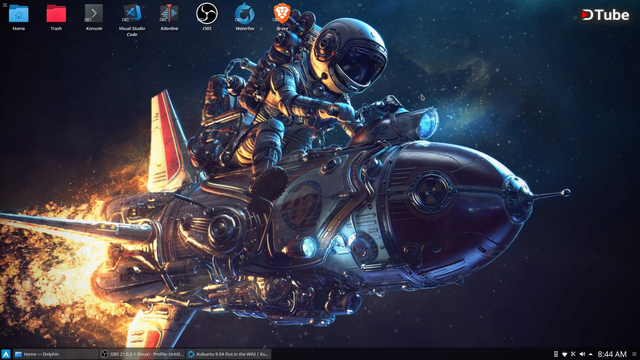Launch Visual Studio Code desktop shortcut
The image size is (640, 360).
click(x=131, y=20)
